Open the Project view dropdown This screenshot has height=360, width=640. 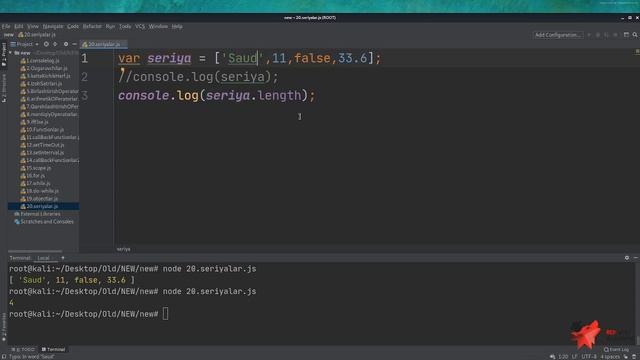(x=24, y=44)
